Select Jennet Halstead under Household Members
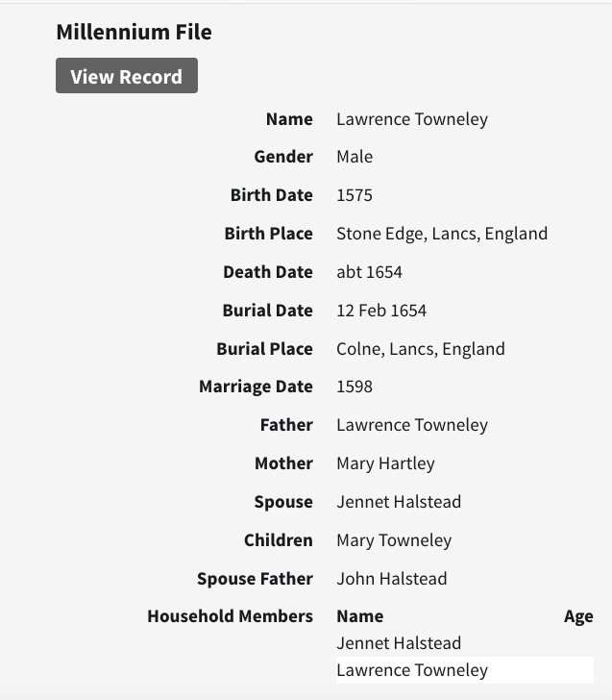612x700 pixels. pos(399,643)
